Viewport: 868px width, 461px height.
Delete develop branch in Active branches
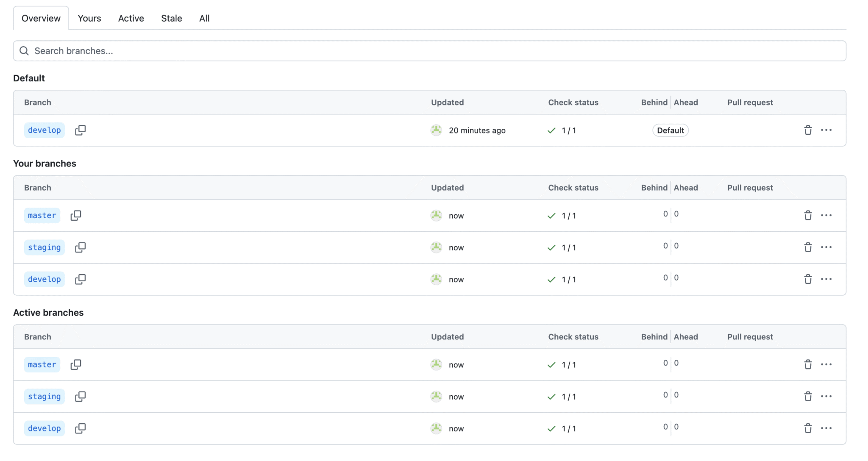coord(808,428)
